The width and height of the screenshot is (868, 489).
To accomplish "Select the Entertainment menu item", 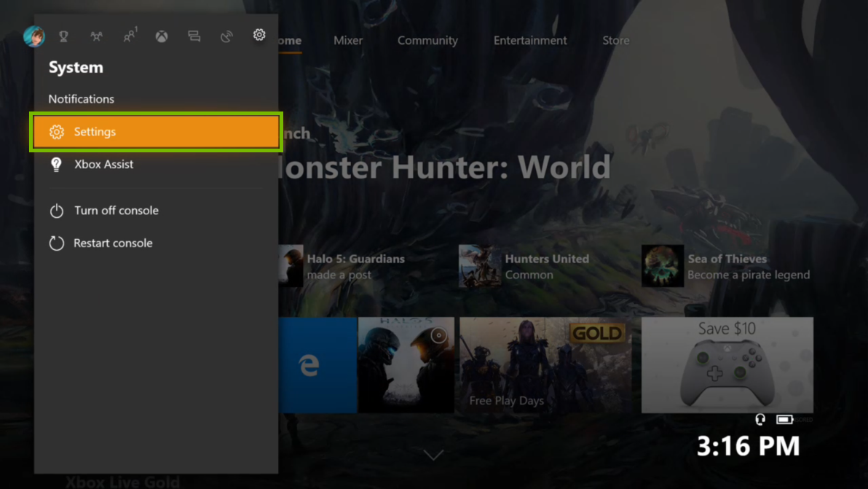I will pyautogui.click(x=530, y=40).
